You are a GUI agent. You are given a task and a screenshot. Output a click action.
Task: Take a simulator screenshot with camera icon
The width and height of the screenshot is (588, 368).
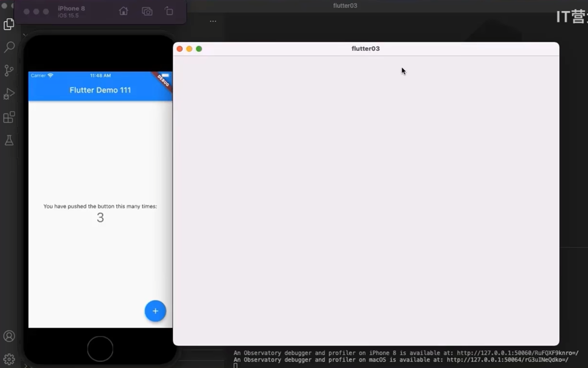point(147,11)
